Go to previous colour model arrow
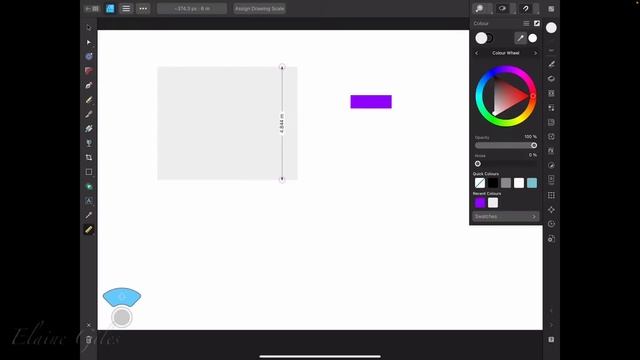The image size is (640, 360). click(x=476, y=53)
